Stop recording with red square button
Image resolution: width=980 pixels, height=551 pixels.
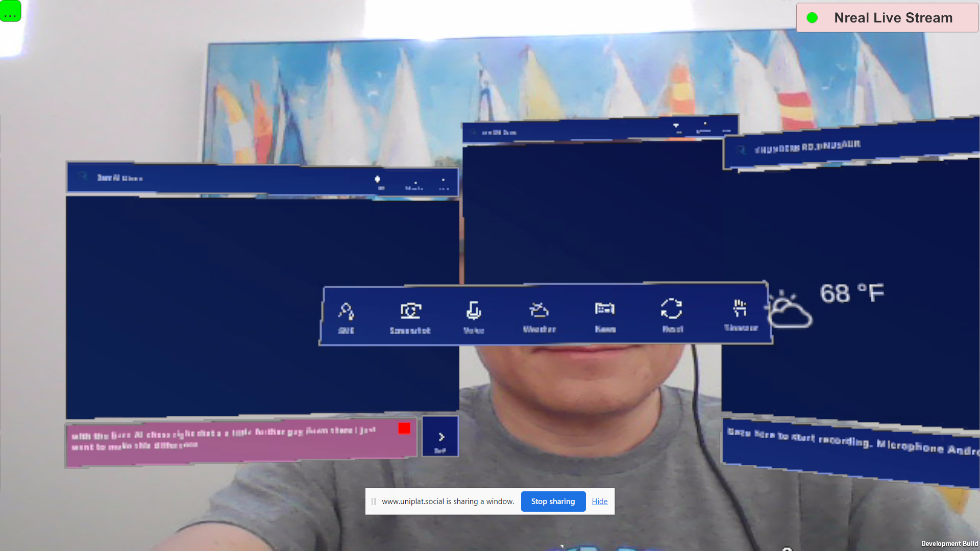[404, 429]
